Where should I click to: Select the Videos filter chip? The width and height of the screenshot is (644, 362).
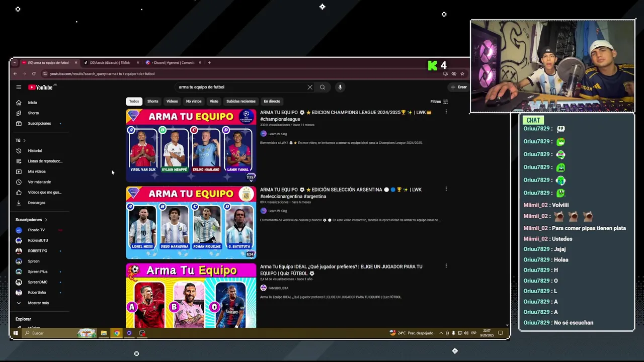point(172,101)
